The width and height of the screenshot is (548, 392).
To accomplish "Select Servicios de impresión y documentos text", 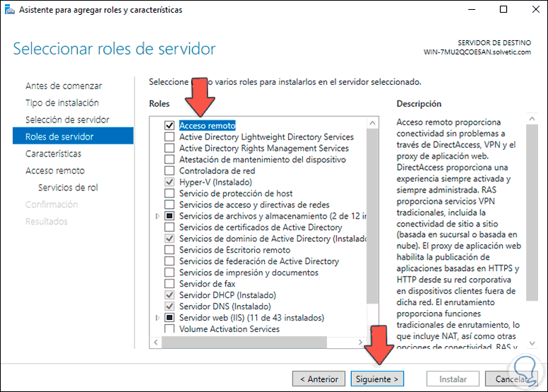I will 249,272.
